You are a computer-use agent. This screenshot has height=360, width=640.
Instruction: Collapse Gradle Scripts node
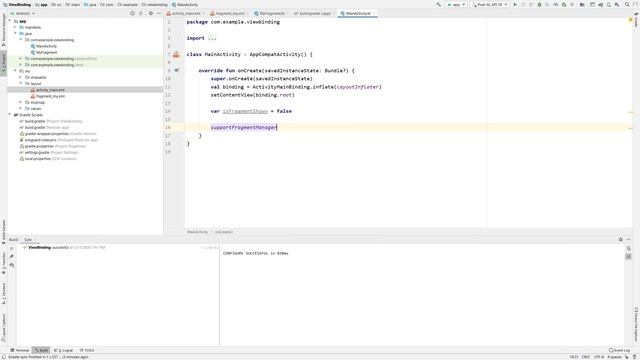click(x=10, y=115)
